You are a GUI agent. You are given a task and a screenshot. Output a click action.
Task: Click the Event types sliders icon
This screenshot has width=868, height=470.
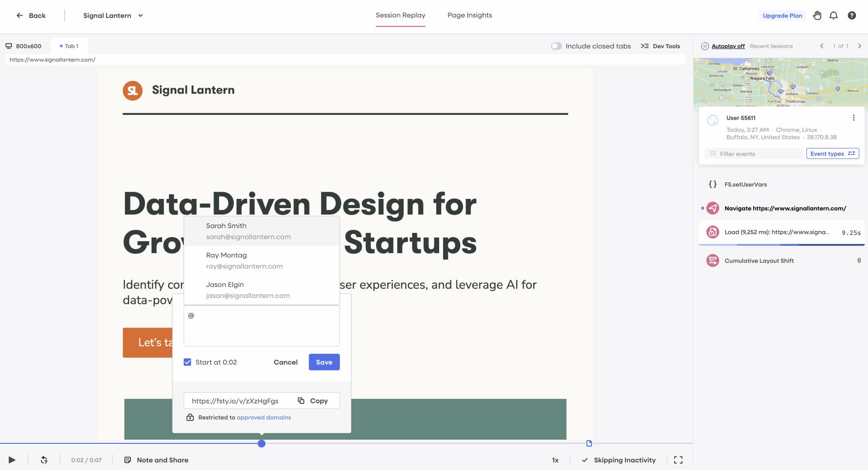pos(851,153)
